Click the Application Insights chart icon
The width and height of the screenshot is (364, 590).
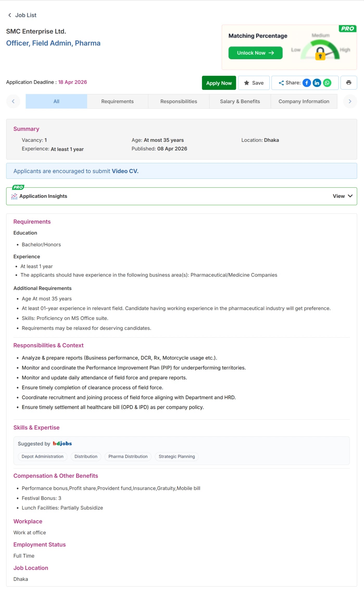[x=14, y=196]
